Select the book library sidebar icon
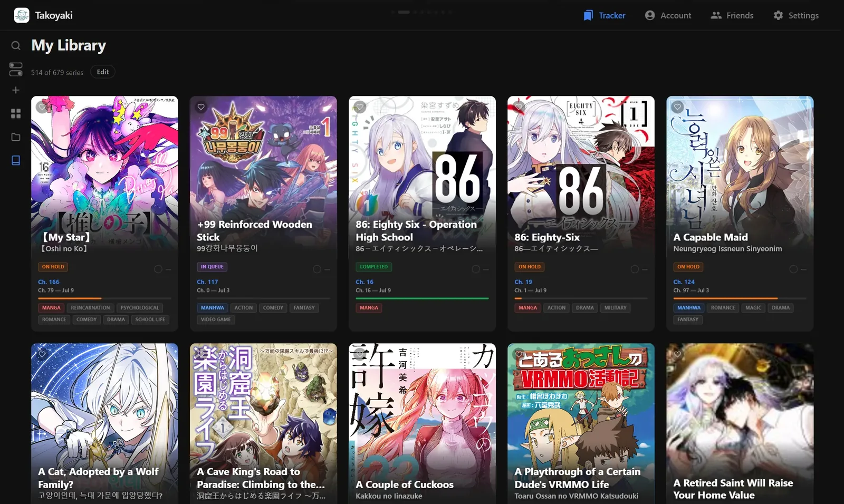The width and height of the screenshot is (844, 504). click(16, 160)
